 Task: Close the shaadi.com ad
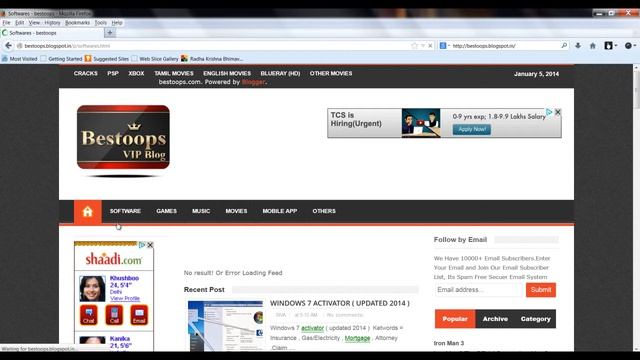(150, 245)
